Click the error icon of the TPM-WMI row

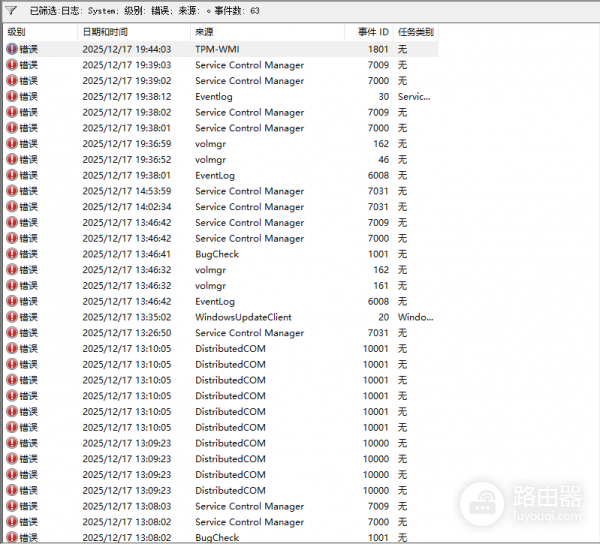[x=12, y=49]
